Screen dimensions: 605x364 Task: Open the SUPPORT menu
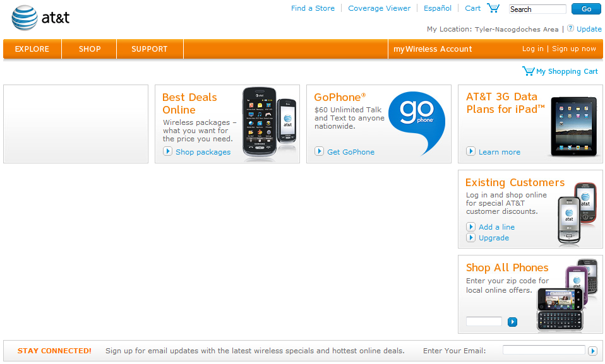pyautogui.click(x=149, y=49)
